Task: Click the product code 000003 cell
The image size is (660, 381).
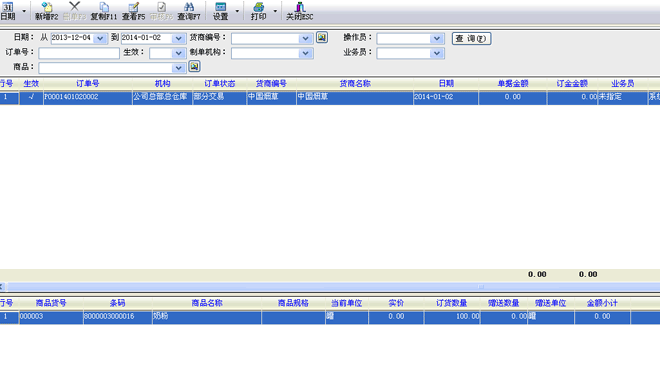Action: [x=51, y=317]
